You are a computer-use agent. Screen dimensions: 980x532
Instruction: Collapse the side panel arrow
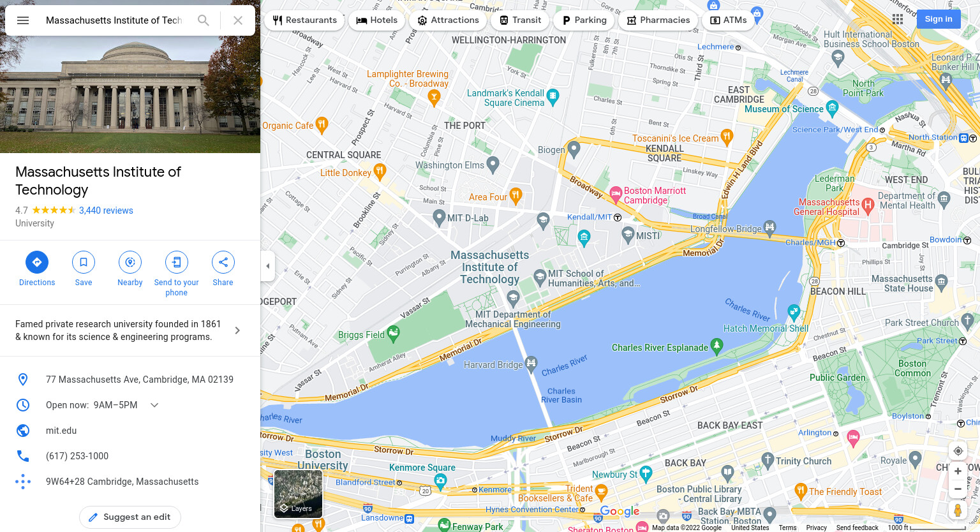(x=268, y=266)
